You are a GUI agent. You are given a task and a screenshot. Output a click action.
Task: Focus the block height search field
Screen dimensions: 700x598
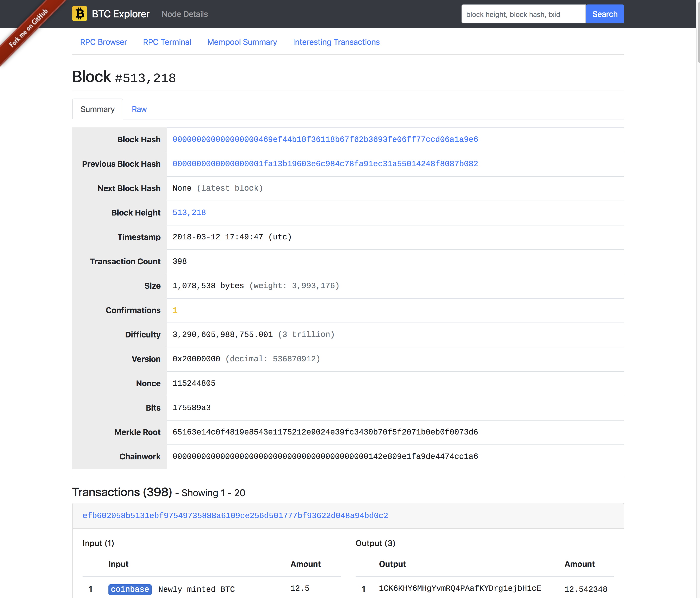point(523,14)
